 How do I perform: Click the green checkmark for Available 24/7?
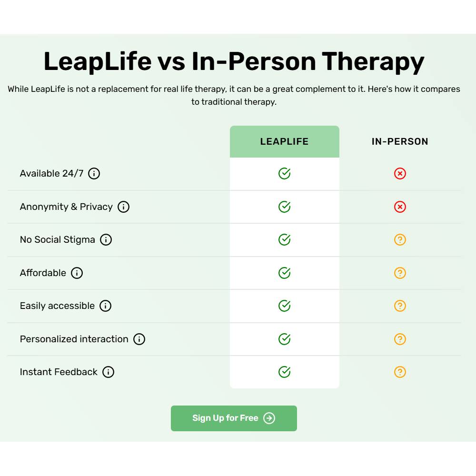pos(284,173)
